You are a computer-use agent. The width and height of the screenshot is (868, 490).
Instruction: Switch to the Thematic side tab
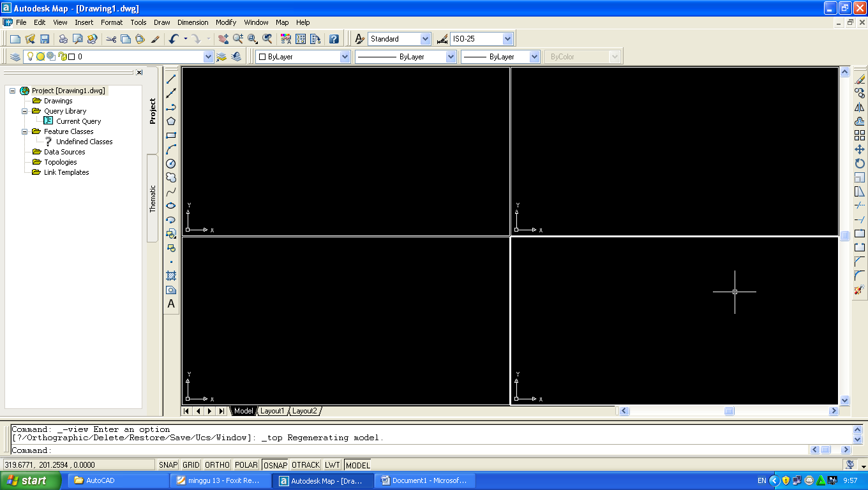[x=153, y=198]
